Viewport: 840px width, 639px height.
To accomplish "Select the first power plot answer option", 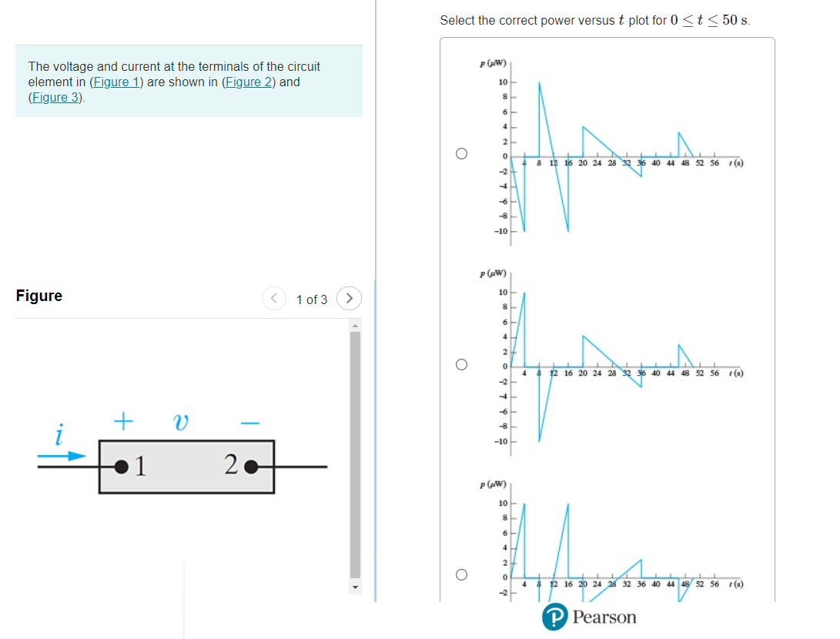I will (462, 153).
